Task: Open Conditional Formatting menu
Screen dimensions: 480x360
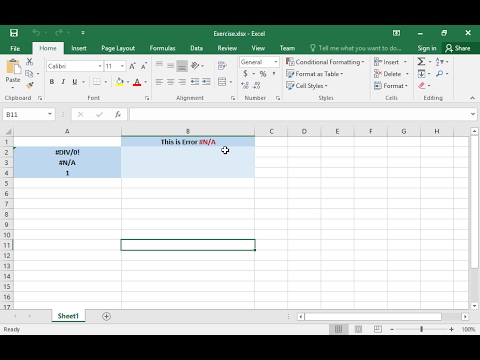Action: [x=325, y=62]
